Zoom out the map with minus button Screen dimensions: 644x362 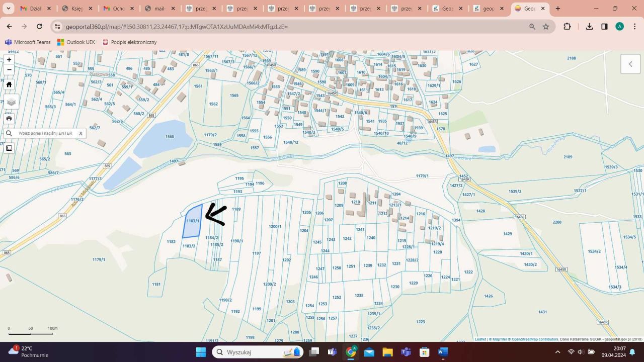click(x=9, y=70)
